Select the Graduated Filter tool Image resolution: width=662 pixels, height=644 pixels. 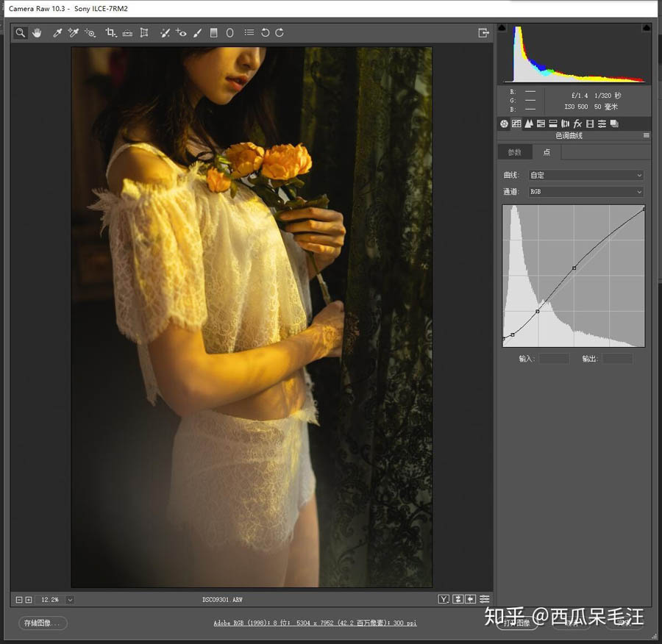(213, 32)
